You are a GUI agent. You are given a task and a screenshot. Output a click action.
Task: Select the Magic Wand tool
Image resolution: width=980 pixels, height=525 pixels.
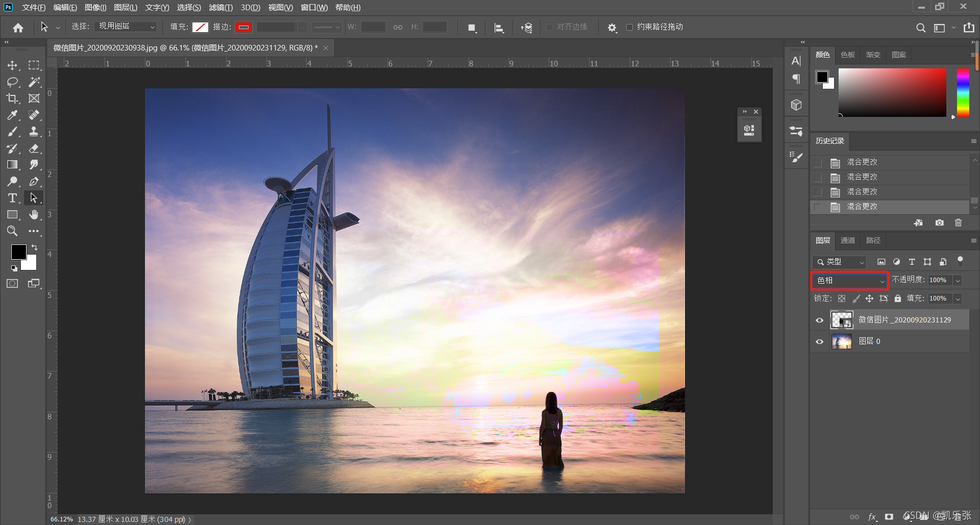[34, 82]
